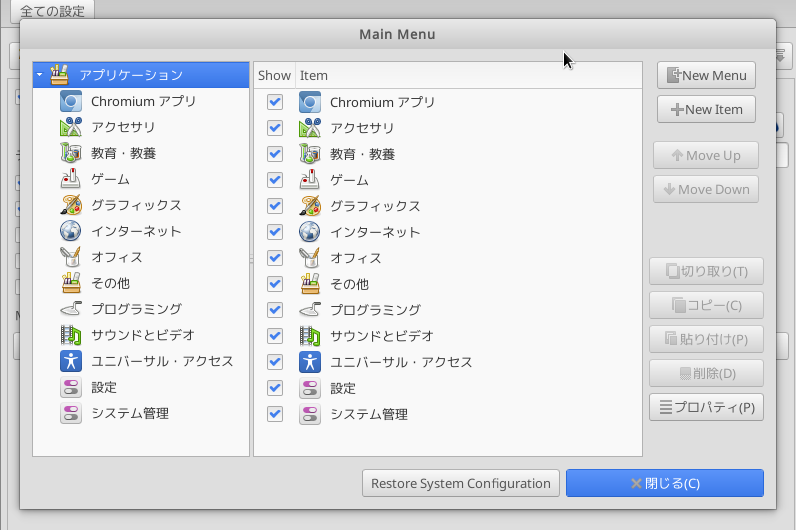Close dialog with 閉じる(C) button

point(665,483)
